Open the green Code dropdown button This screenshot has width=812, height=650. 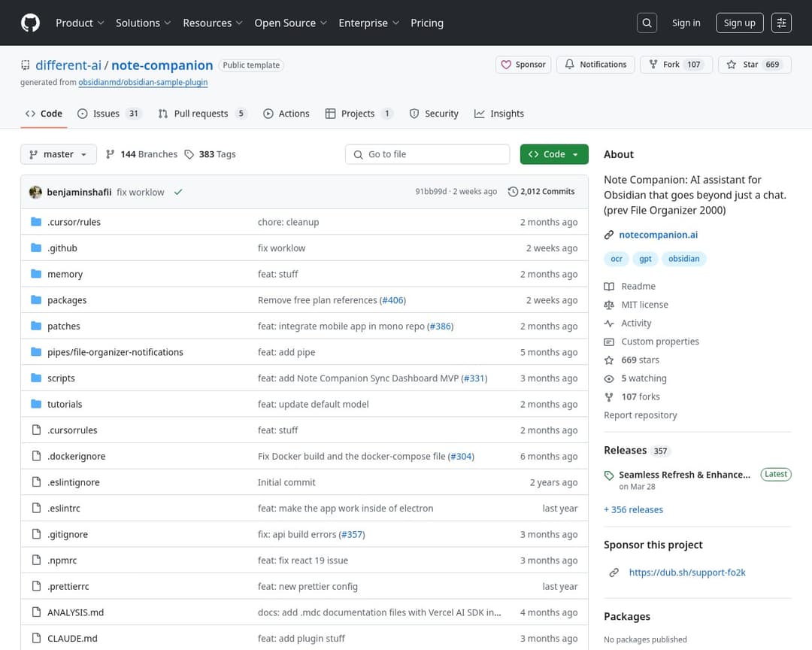pos(554,154)
